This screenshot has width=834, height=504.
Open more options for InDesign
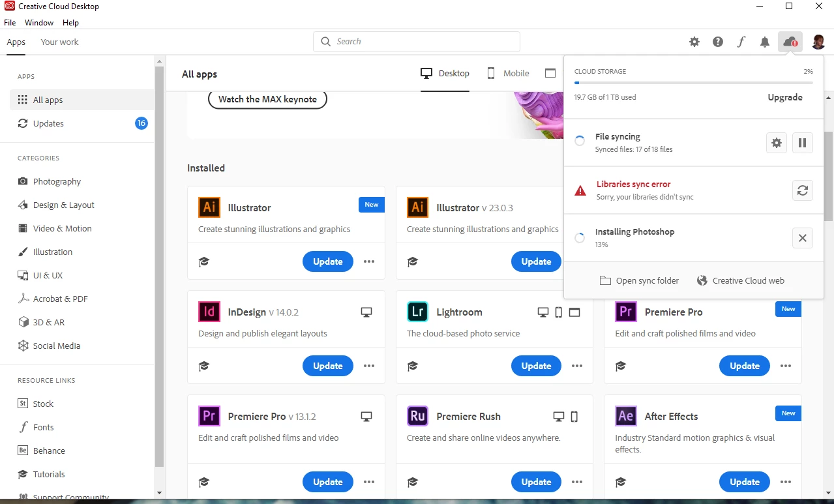369,366
